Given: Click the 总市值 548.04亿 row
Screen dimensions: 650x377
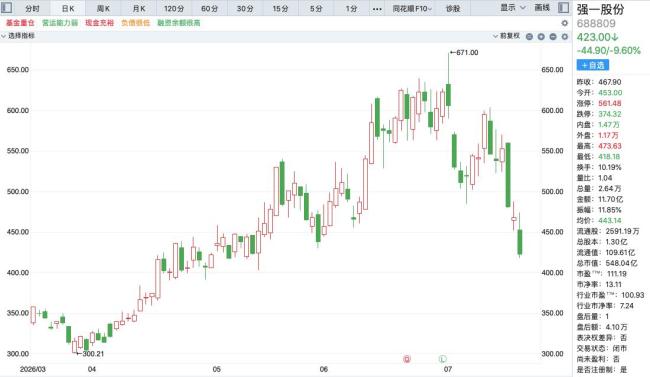Looking at the screenshot, I should [607, 263].
